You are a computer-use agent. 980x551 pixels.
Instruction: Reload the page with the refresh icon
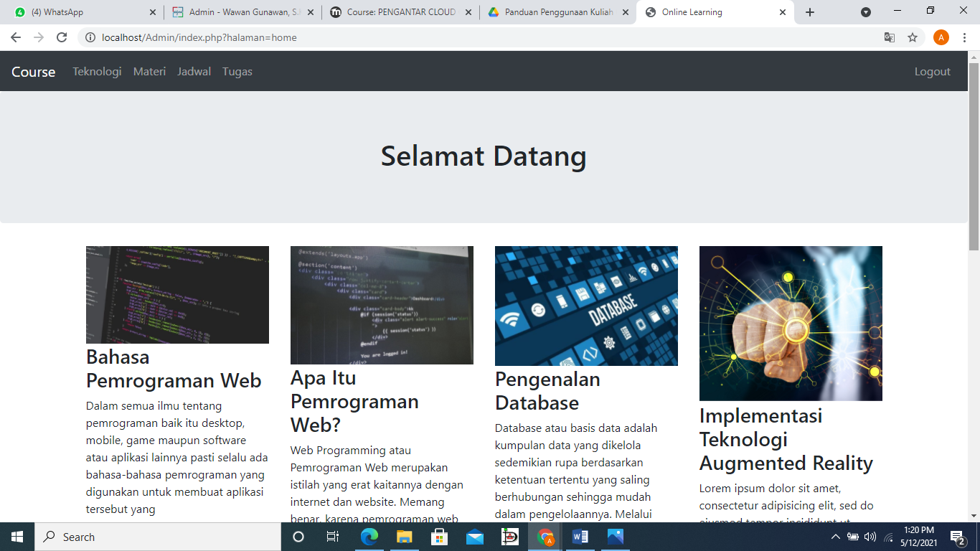tap(62, 37)
